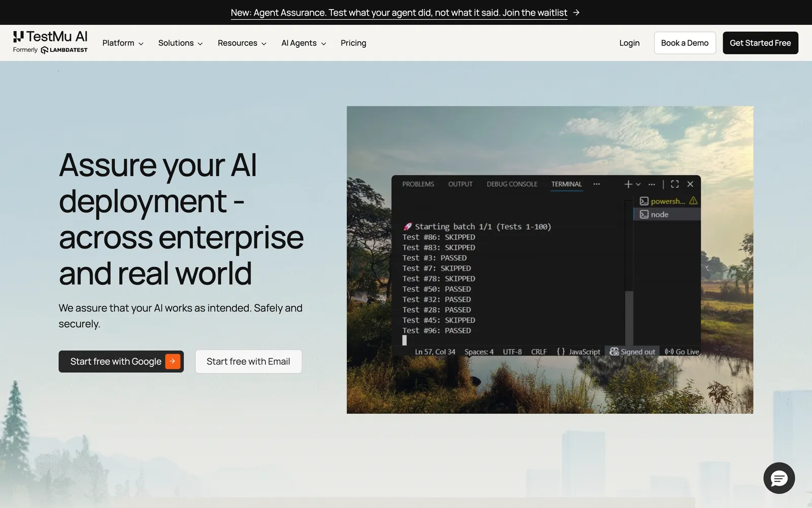Click the Login link

pos(629,43)
